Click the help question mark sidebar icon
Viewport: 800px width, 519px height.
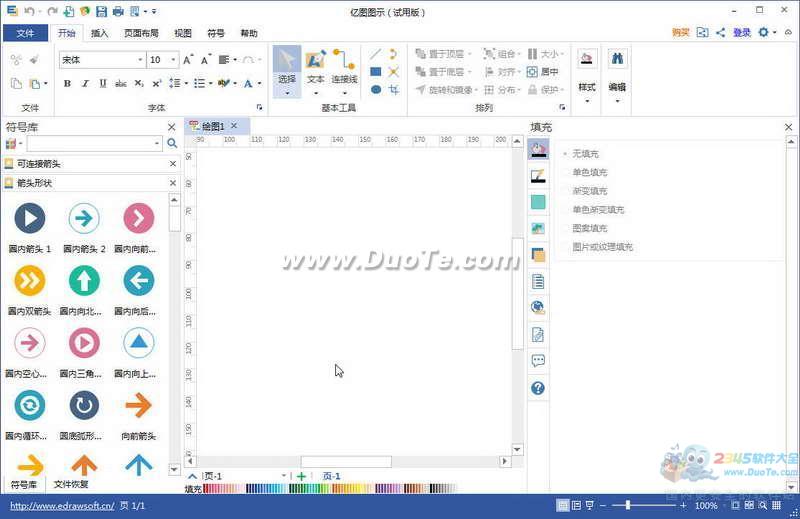[x=538, y=388]
